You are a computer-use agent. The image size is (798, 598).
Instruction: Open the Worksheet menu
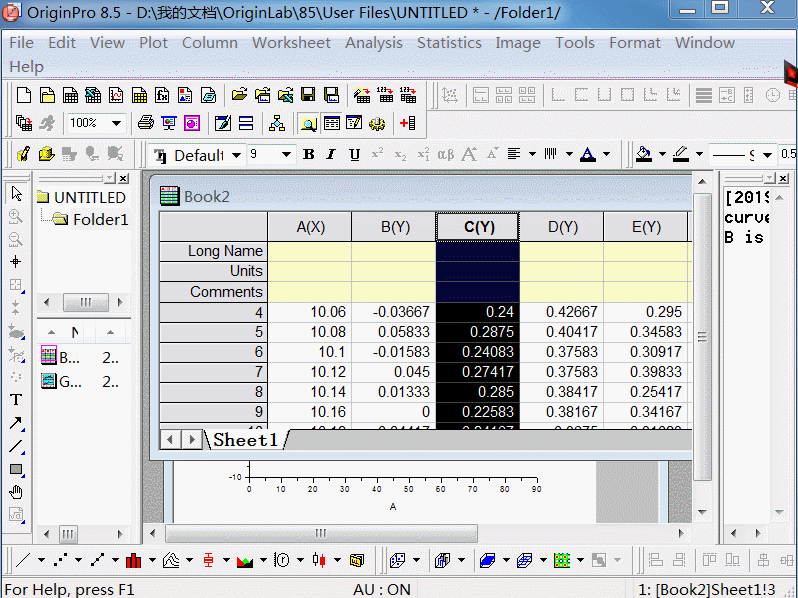pyautogui.click(x=291, y=43)
